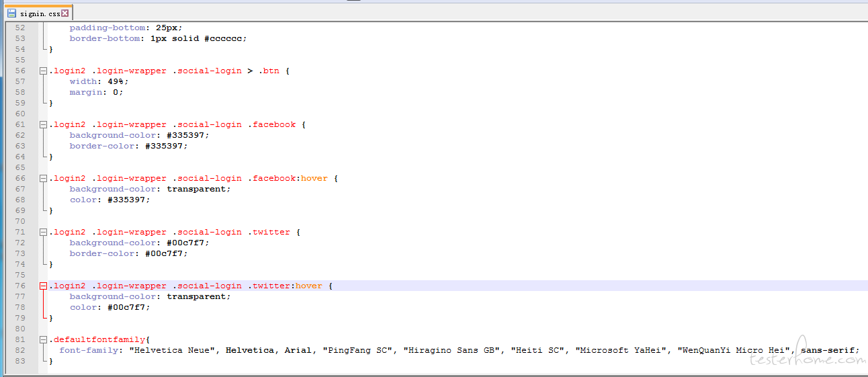The width and height of the screenshot is (868, 377).
Task: Click the margin property on line 58
Action: (x=85, y=92)
